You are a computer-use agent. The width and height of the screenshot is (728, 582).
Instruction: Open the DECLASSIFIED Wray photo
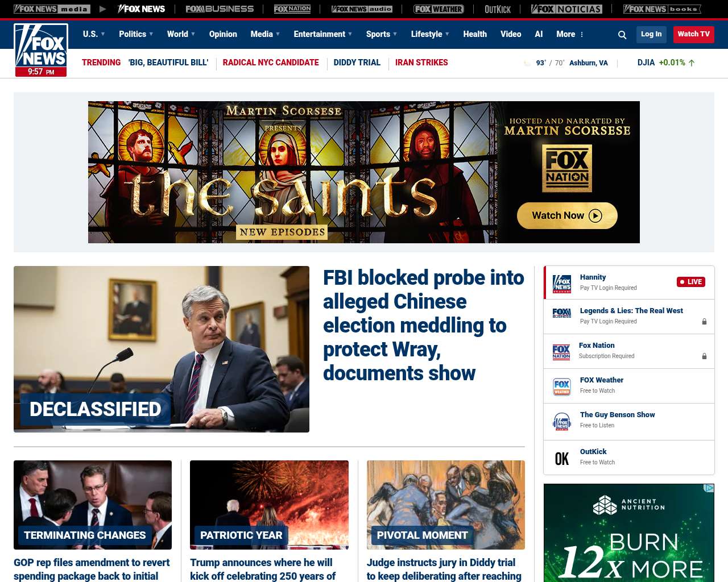click(x=162, y=349)
